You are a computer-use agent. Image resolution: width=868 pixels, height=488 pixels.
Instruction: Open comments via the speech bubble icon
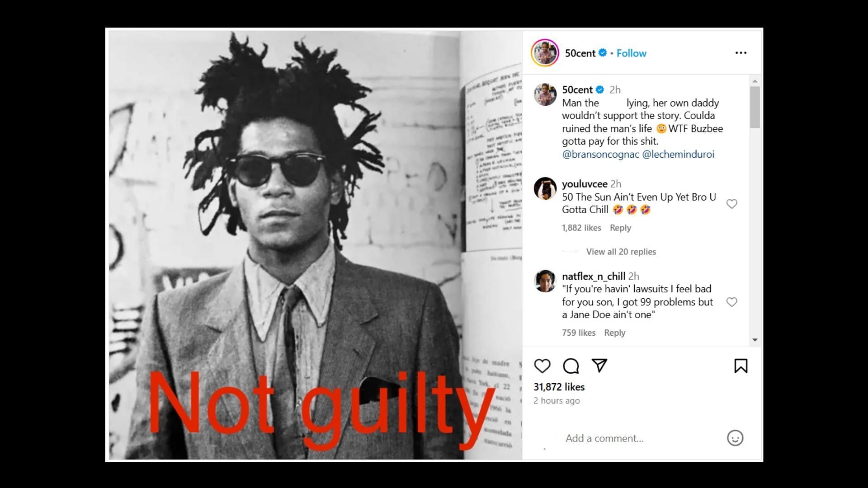tap(571, 366)
